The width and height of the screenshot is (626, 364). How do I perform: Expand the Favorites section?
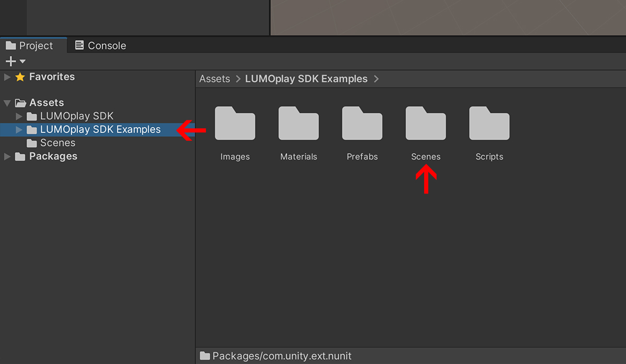coord(7,77)
